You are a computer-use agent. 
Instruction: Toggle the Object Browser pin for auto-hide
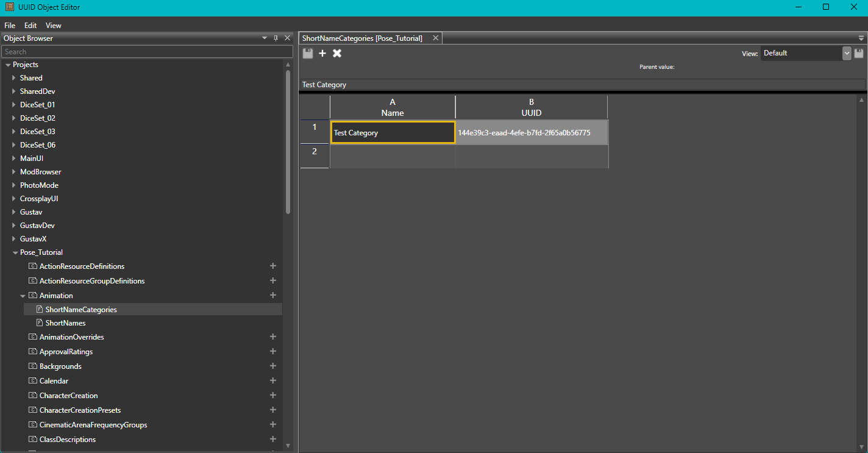click(x=276, y=37)
